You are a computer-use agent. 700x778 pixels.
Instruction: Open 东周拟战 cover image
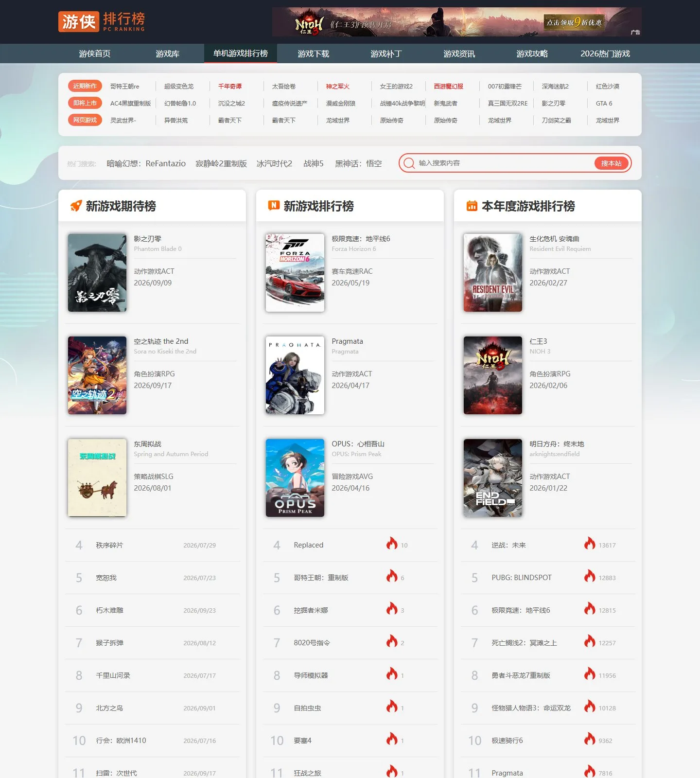[97, 478]
